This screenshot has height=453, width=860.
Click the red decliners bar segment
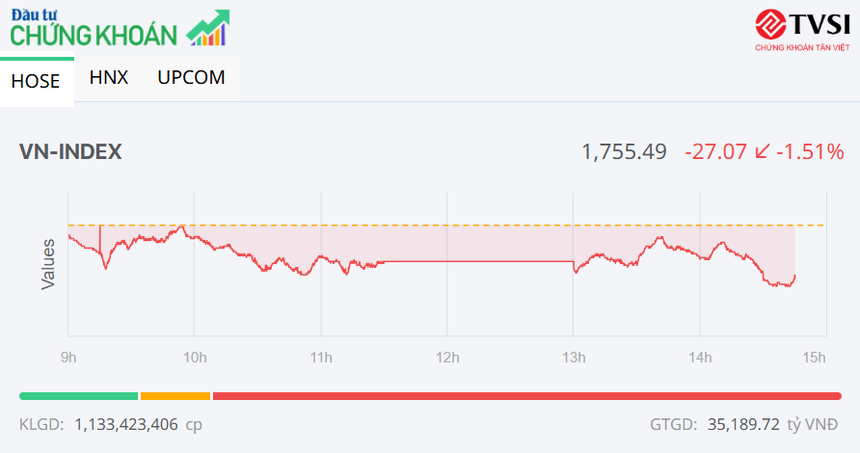pos(526,396)
